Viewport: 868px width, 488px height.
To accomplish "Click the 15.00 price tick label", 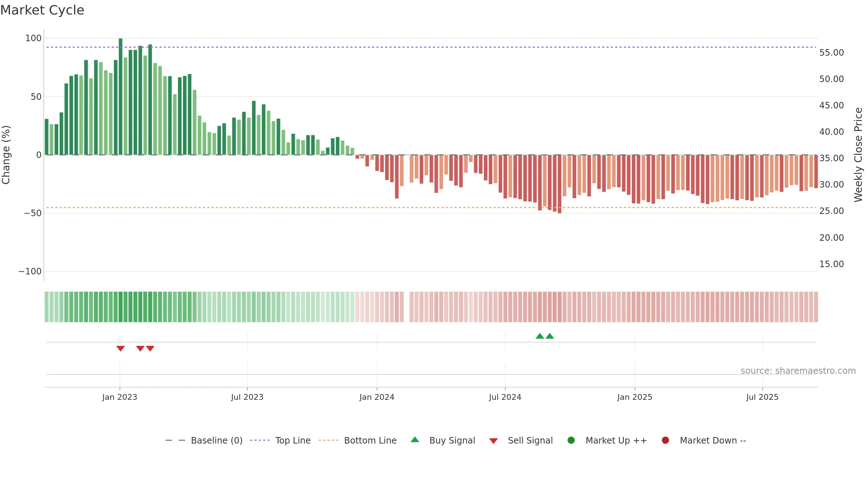I will [831, 264].
